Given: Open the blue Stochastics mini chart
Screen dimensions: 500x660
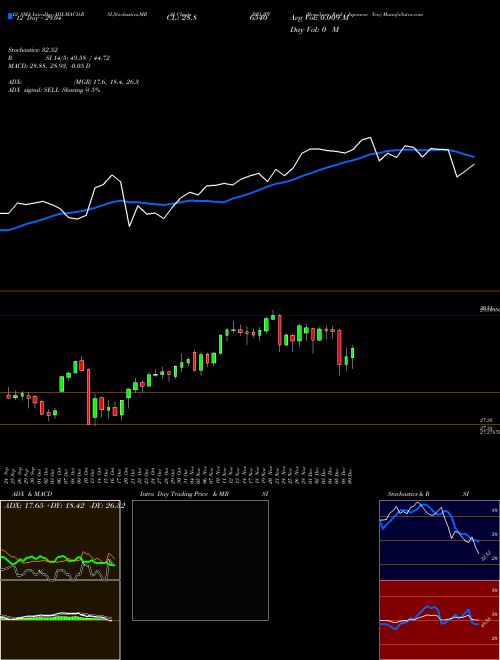Looking at the screenshot, I should tap(439, 540).
